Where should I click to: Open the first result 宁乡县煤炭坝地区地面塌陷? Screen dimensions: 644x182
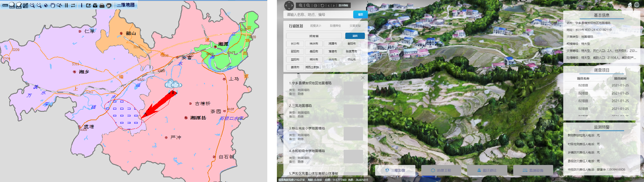coord(310,83)
